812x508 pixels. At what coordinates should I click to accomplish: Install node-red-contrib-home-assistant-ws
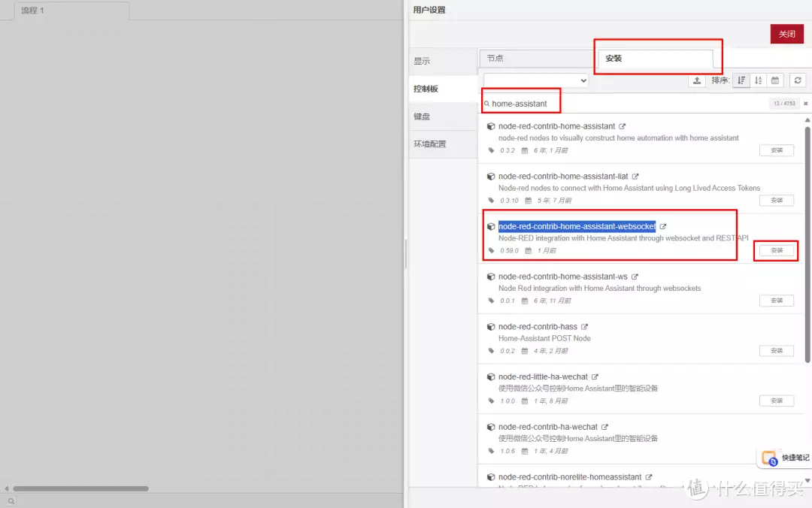[x=776, y=301]
